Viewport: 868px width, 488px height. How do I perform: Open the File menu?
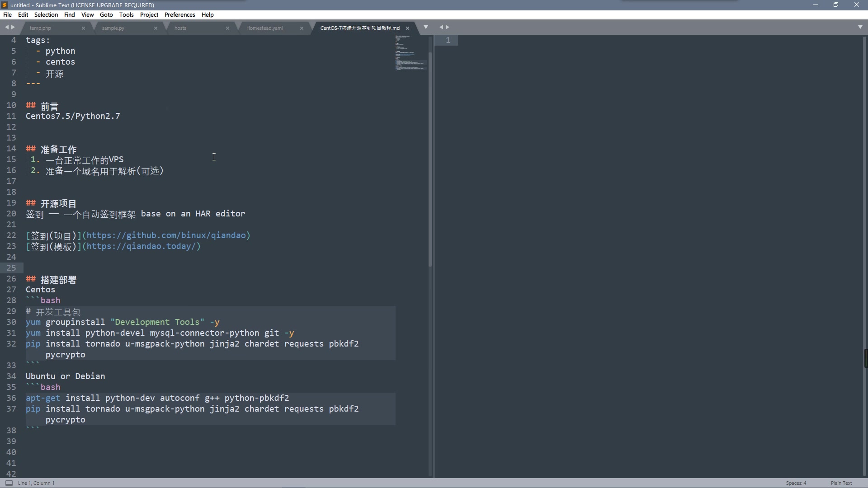pyautogui.click(x=7, y=14)
